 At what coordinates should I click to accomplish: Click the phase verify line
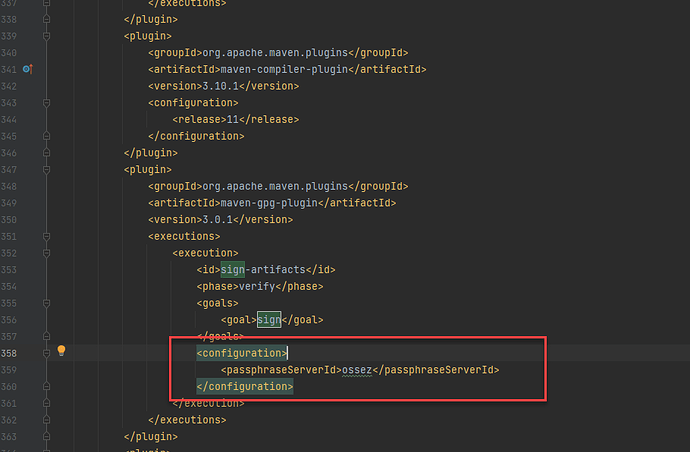point(260,287)
